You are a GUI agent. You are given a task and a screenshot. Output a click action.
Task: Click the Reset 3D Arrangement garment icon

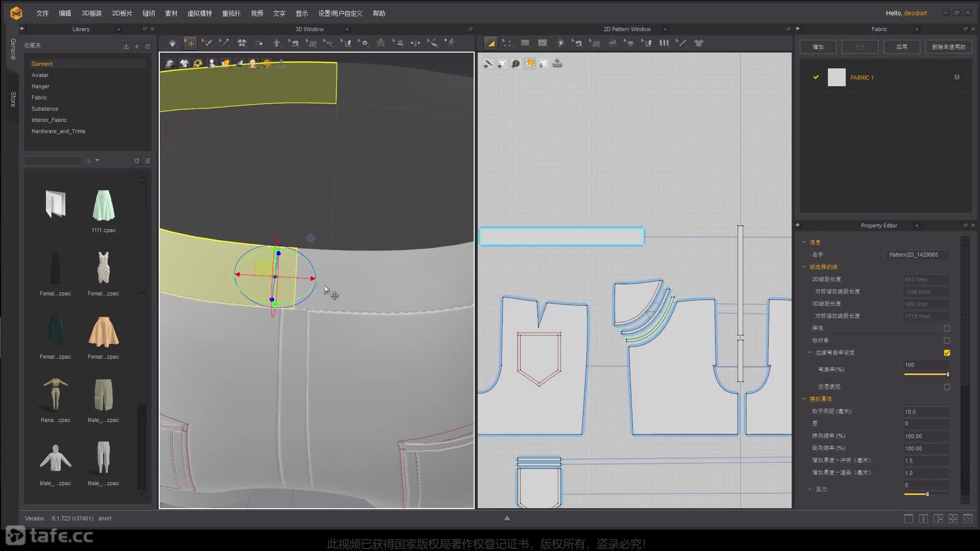242,43
